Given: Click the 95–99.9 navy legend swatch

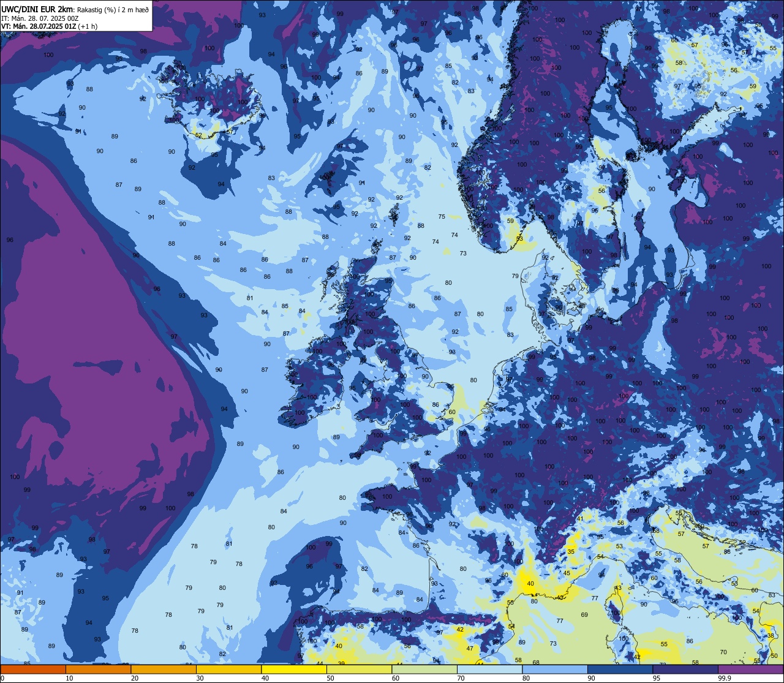Looking at the screenshot, I should coord(685,670).
